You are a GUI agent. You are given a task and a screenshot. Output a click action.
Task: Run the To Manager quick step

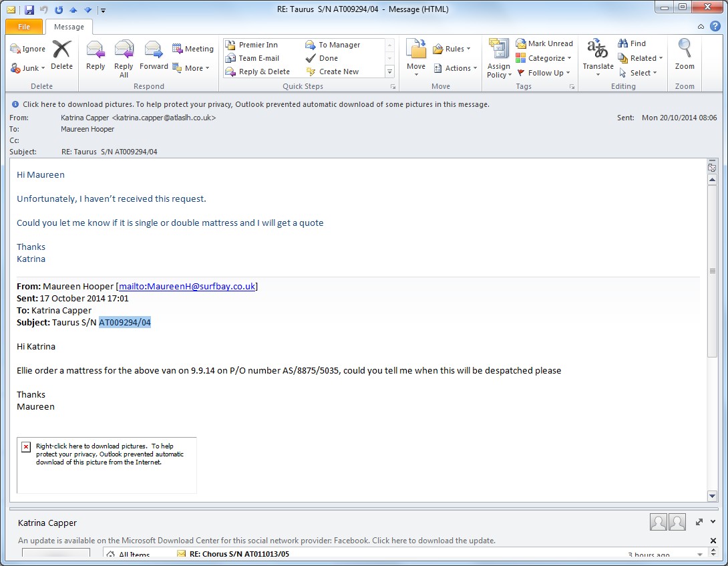click(x=333, y=45)
